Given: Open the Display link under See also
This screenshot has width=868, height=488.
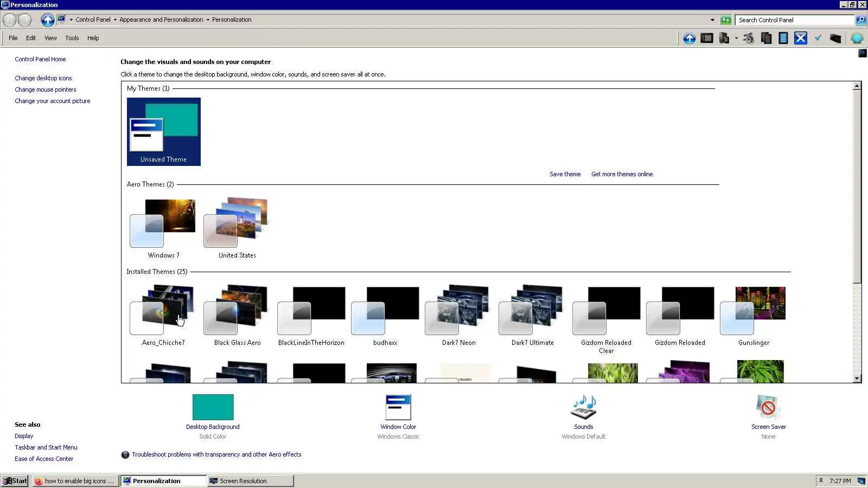Looking at the screenshot, I should (24, 436).
